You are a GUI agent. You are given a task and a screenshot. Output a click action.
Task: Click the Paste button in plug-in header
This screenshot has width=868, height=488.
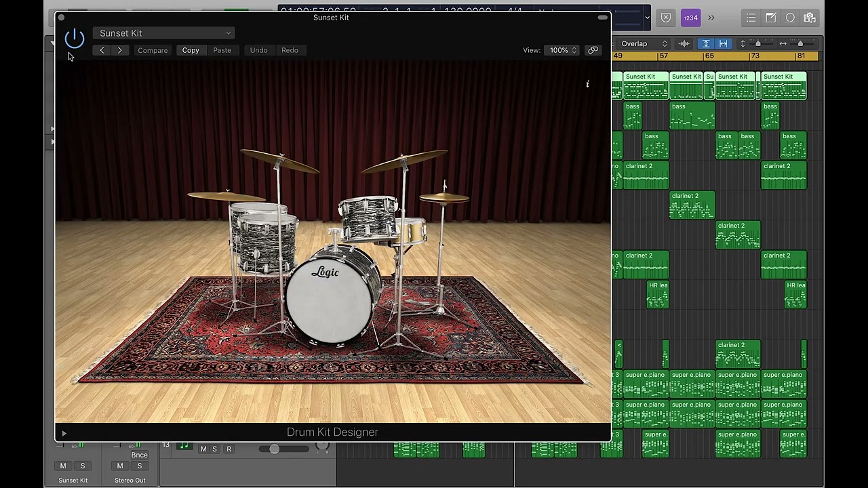pyautogui.click(x=222, y=50)
